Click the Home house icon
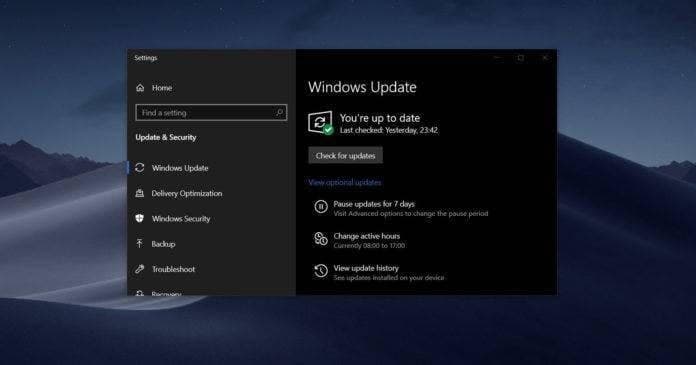The image size is (696, 365). coord(140,88)
